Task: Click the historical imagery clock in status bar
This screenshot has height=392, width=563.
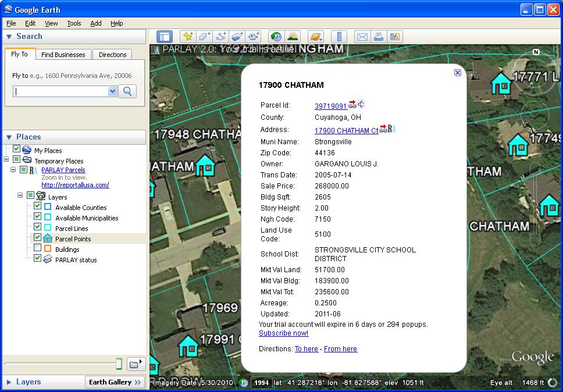Action: pos(244,383)
